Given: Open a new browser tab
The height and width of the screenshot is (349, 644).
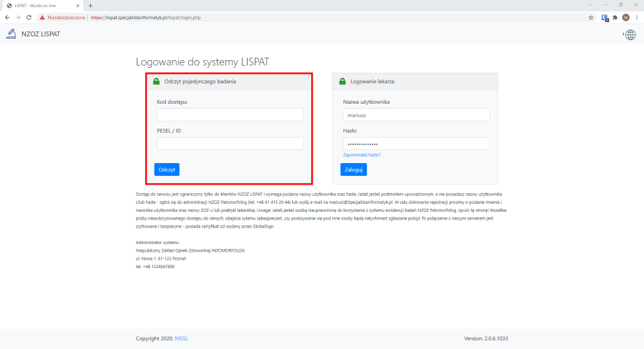Looking at the screenshot, I should point(91,6).
